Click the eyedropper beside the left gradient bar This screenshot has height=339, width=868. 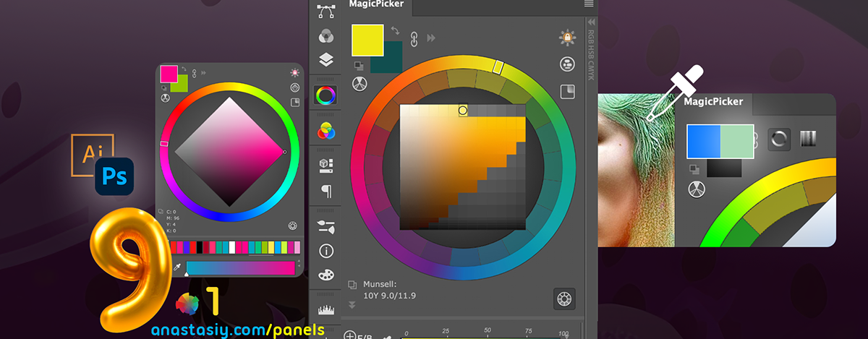coord(176,268)
